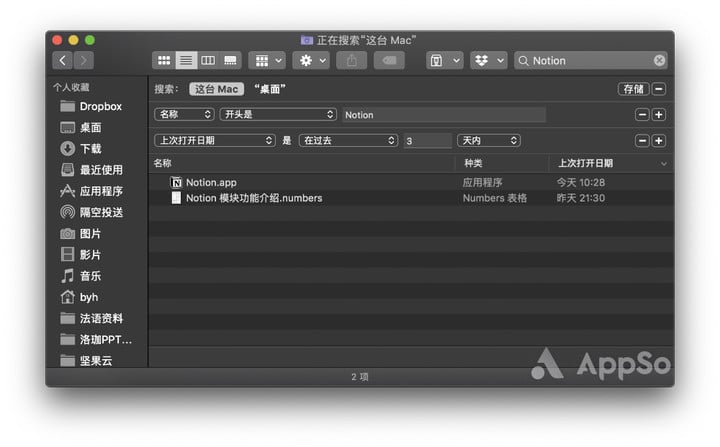Click the 昨天 21:30 date cell
The height and width of the screenshot is (447, 720).
pyautogui.click(x=580, y=198)
